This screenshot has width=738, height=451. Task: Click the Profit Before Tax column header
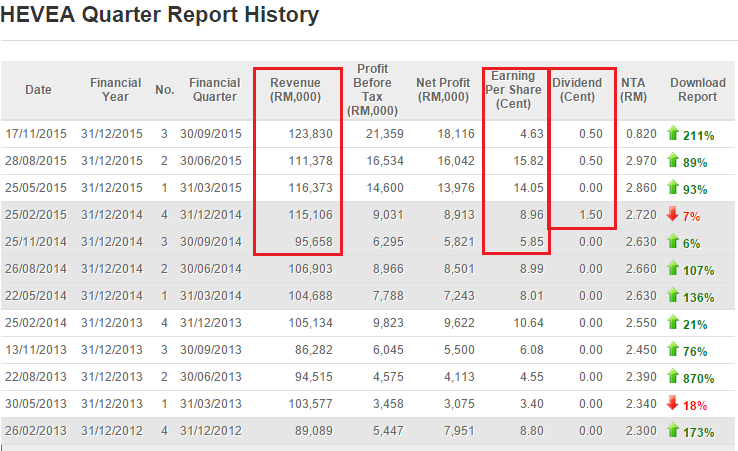click(x=372, y=89)
